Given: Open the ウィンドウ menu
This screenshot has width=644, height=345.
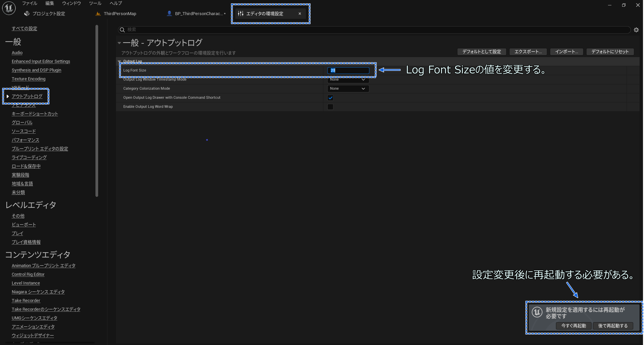Looking at the screenshot, I should click(71, 3).
